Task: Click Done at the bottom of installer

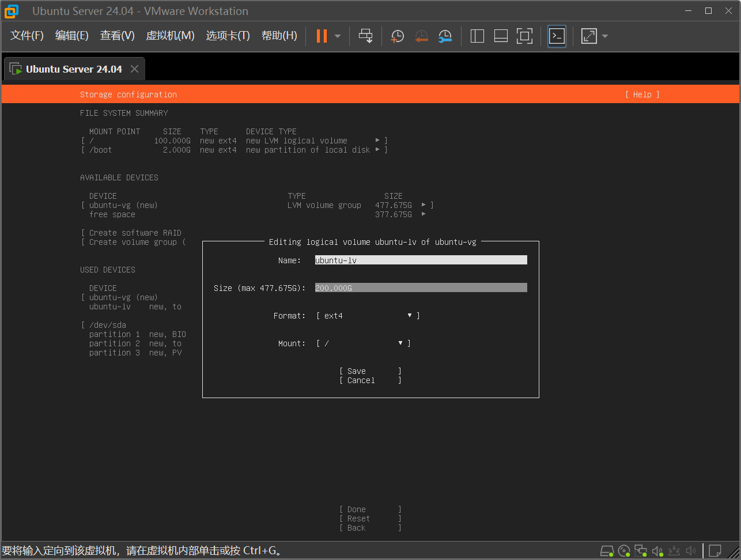Action: (370, 509)
